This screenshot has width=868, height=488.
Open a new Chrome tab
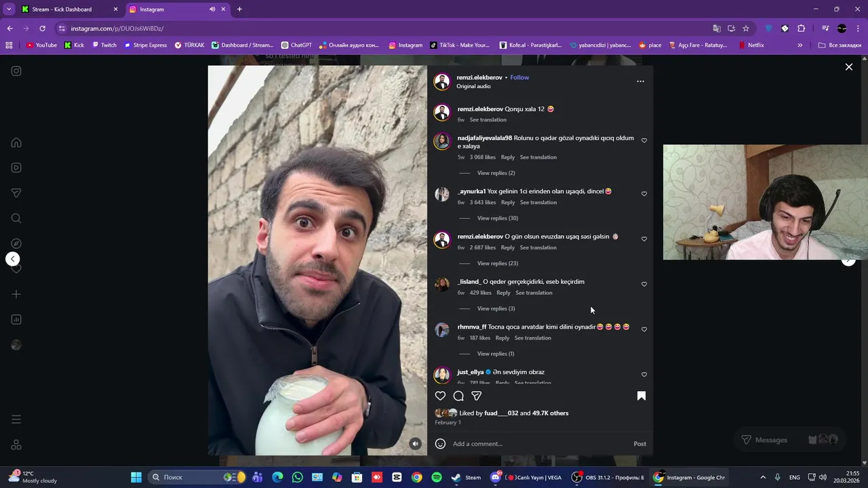point(239,9)
